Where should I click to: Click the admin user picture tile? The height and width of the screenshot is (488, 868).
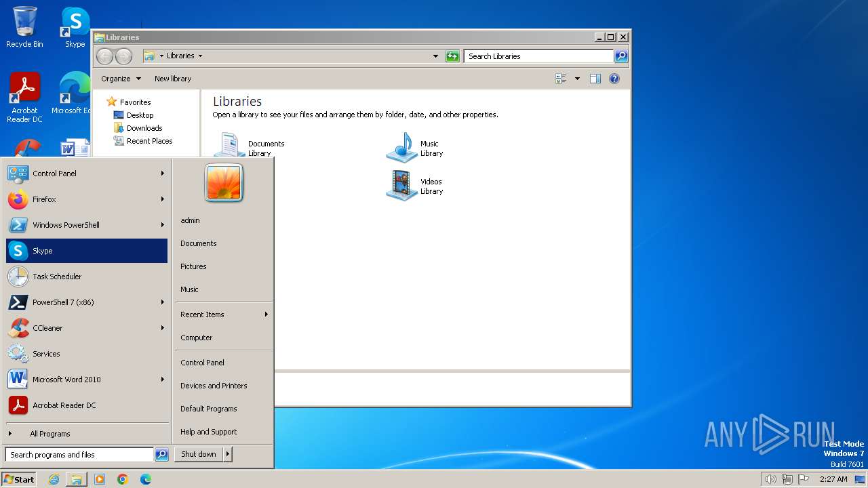point(224,183)
